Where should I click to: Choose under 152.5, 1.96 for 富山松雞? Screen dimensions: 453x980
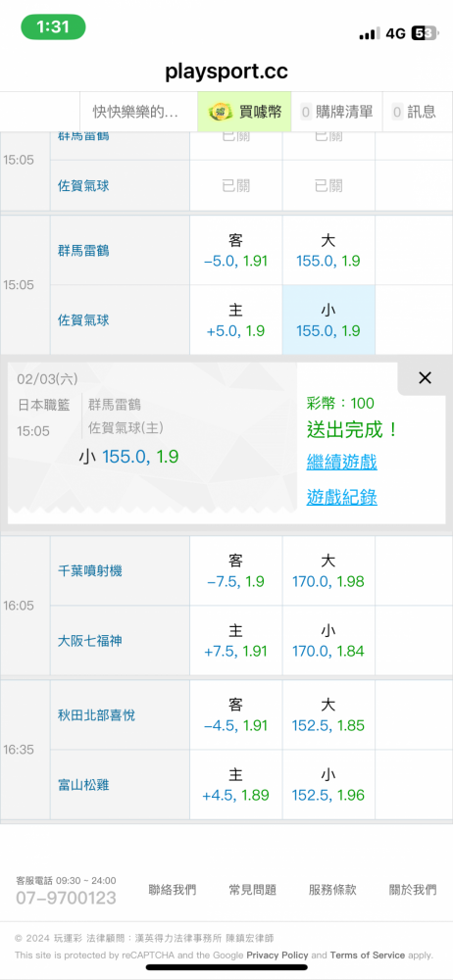pos(328,785)
